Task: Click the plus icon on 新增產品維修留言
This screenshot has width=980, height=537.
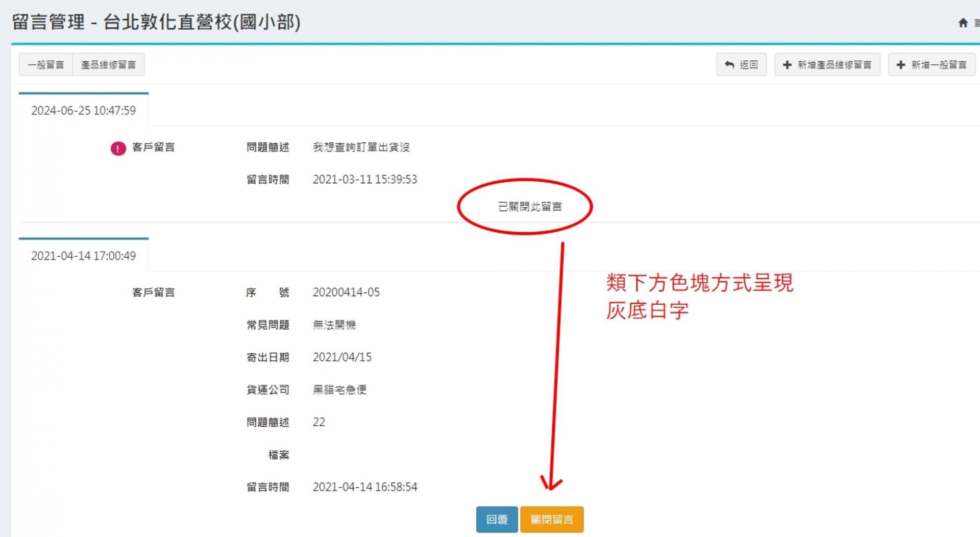Action: point(787,65)
